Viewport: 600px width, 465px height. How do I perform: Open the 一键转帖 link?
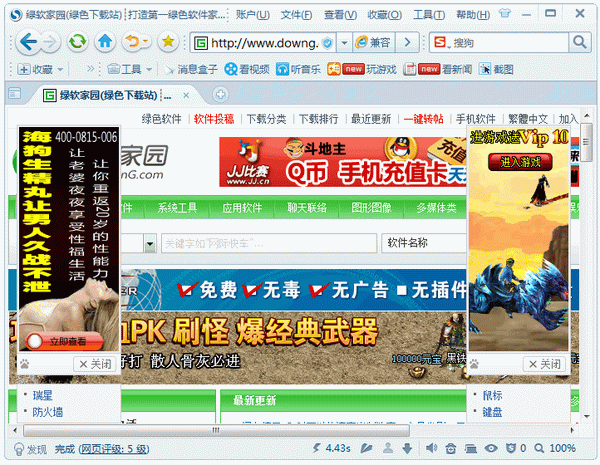(x=423, y=119)
